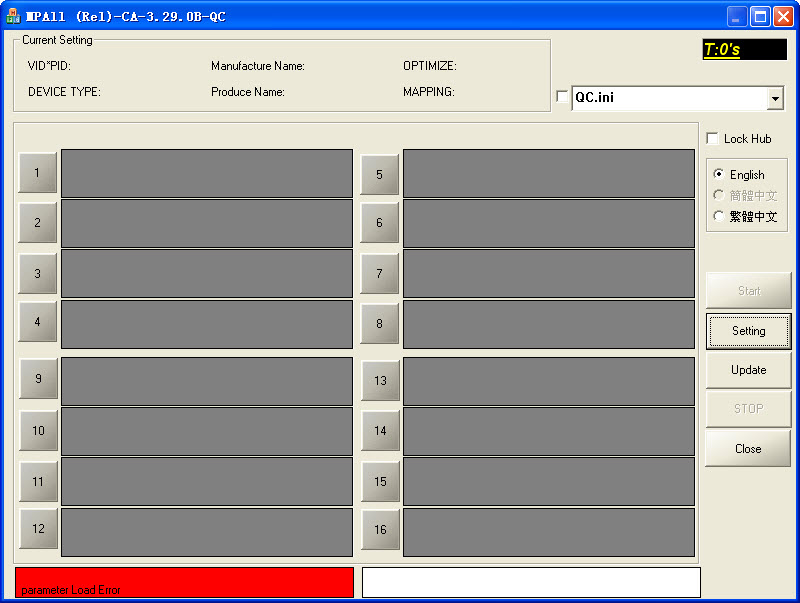
Task: Select port 12 numbered button
Action: coord(38,529)
